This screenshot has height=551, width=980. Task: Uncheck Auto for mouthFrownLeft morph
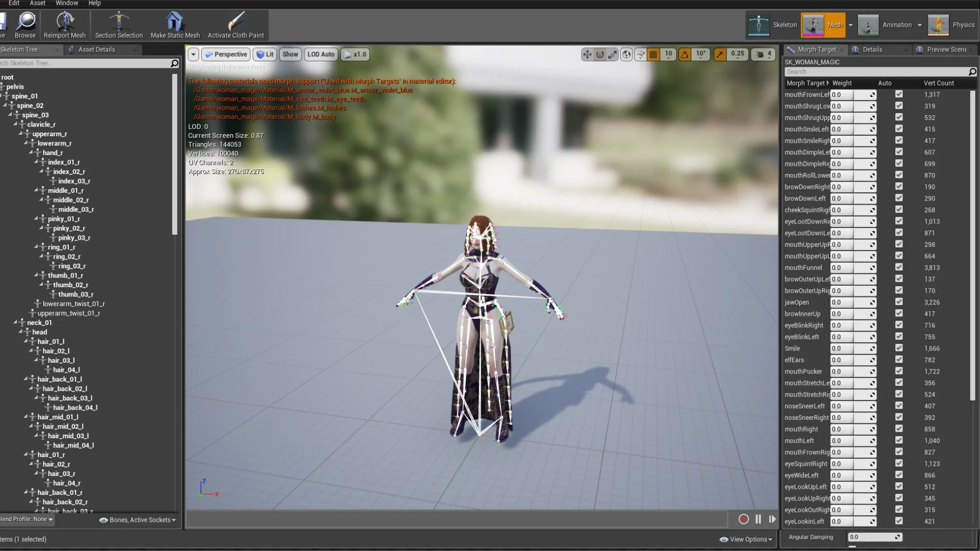click(x=899, y=94)
